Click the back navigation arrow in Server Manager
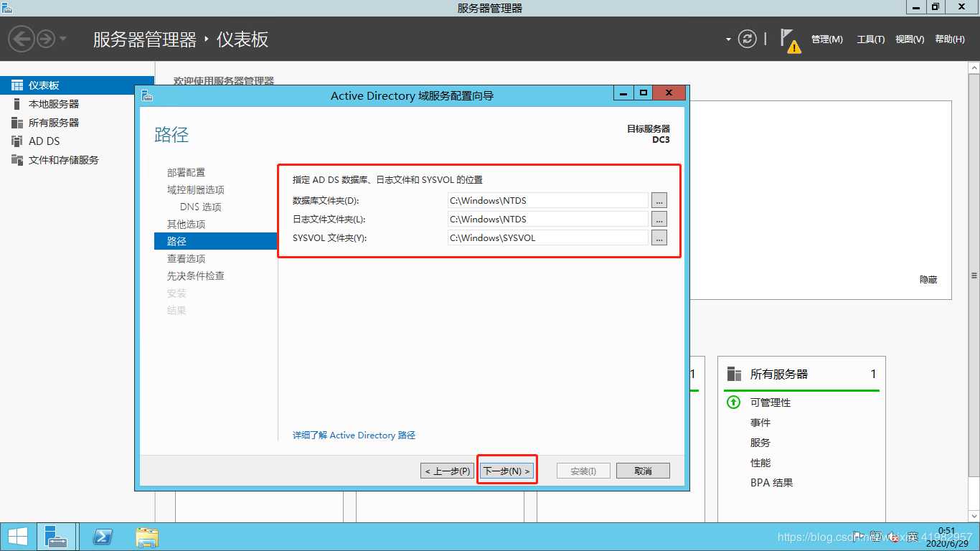 pos(22,38)
